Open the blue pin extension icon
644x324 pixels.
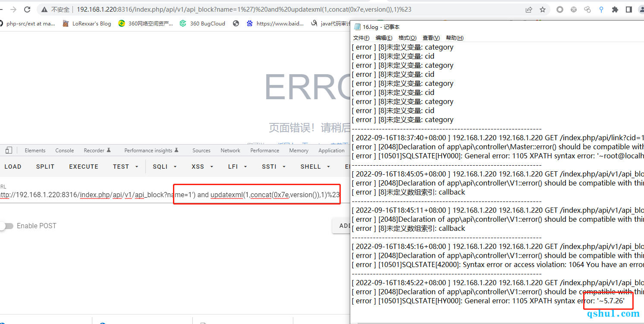[x=601, y=9]
